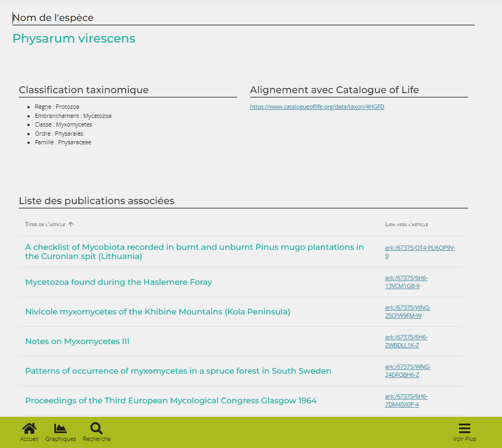502x448 pixels.
Task: Click the 'Famille : Physaraceae' item
Action: (63, 142)
